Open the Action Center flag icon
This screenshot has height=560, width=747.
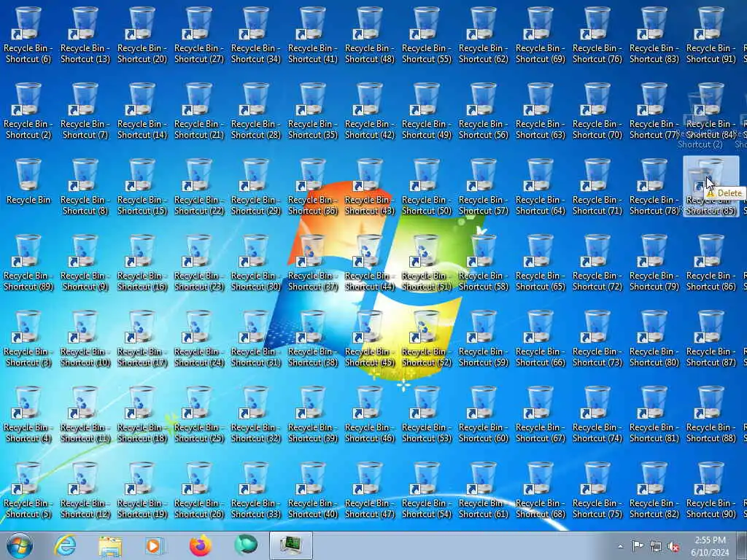pos(638,546)
